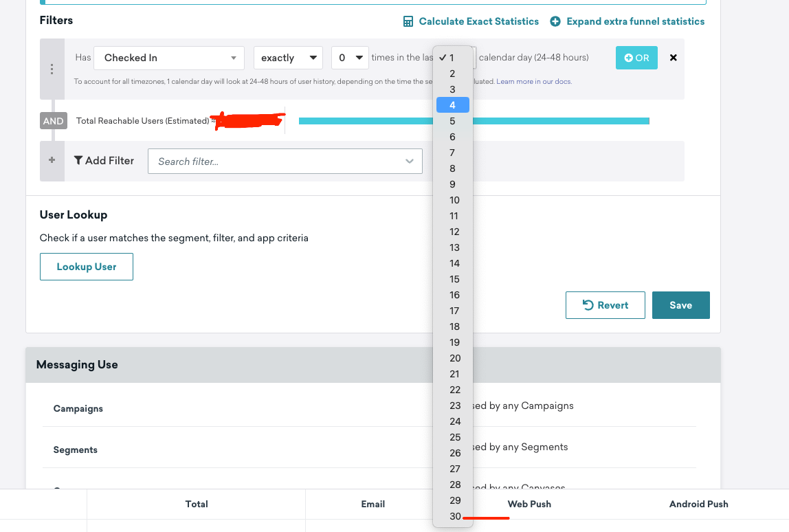Select 12 in the days dropdown list
This screenshot has width=789, height=532.
454,232
